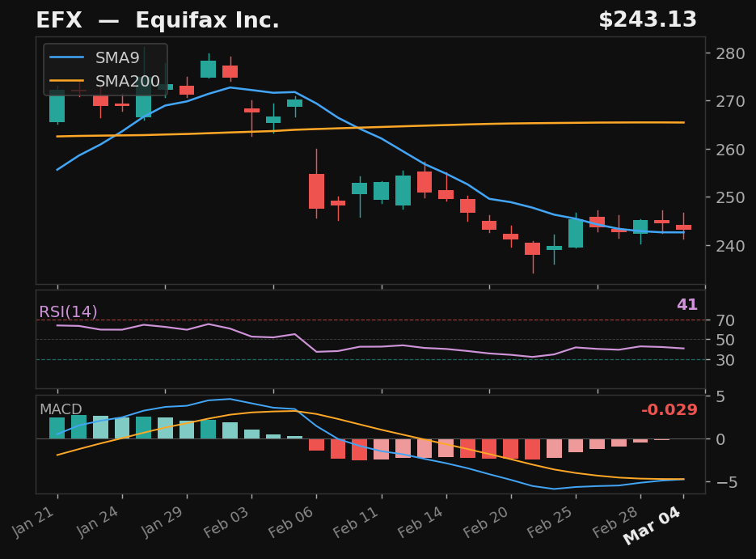Click the blue SMA9 line swatch in legend
The image size is (756, 559).
(x=66, y=58)
